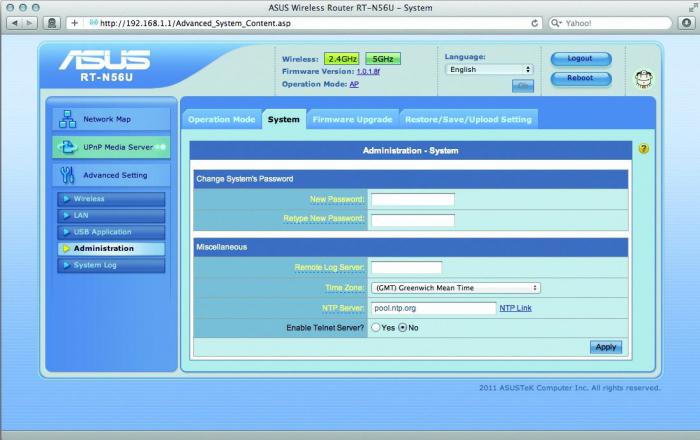Open UPnP Media Server icon

67,147
